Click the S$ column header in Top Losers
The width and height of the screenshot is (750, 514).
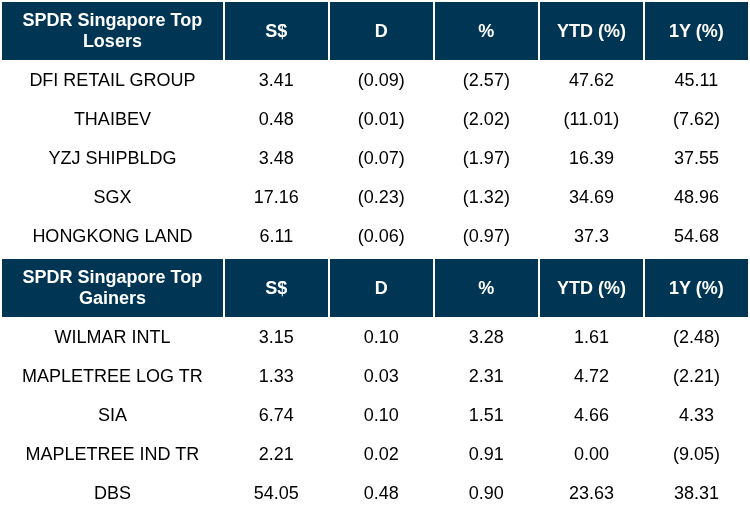tap(276, 31)
